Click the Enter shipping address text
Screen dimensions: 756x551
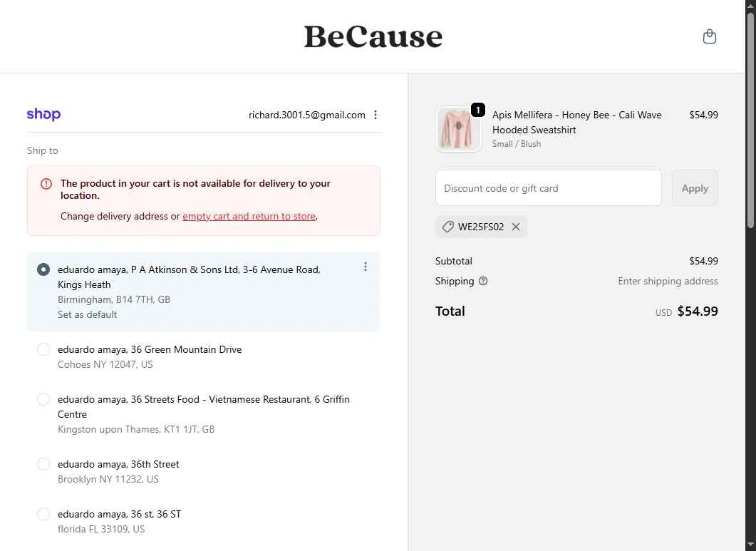(x=668, y=281)
